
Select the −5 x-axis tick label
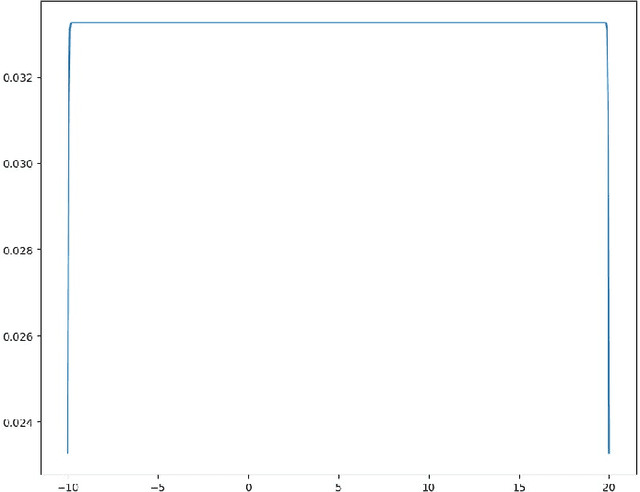[x=156, y=485]
